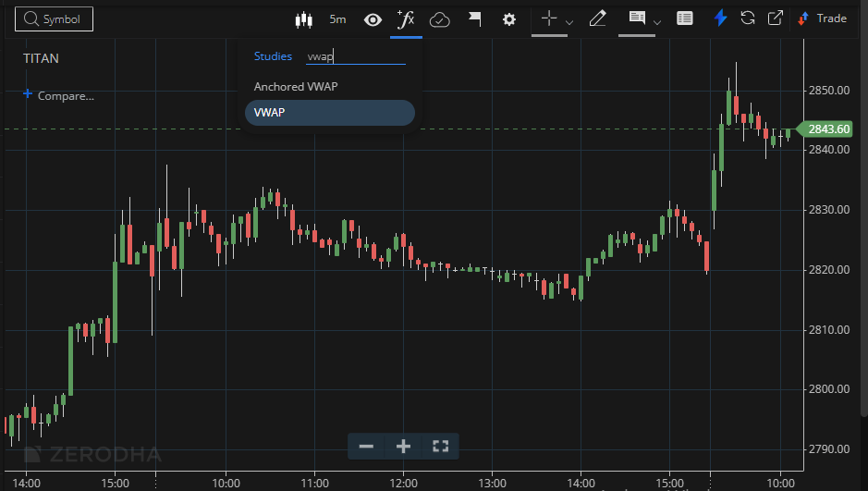
Task: Zoom in the chart with plus
Action: coord(403,447)
